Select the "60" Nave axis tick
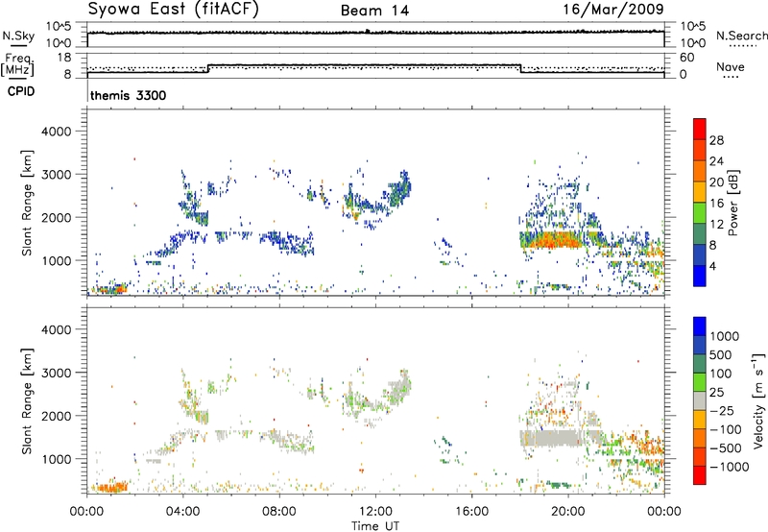The image size is (768, 532). tap(687, 58)
